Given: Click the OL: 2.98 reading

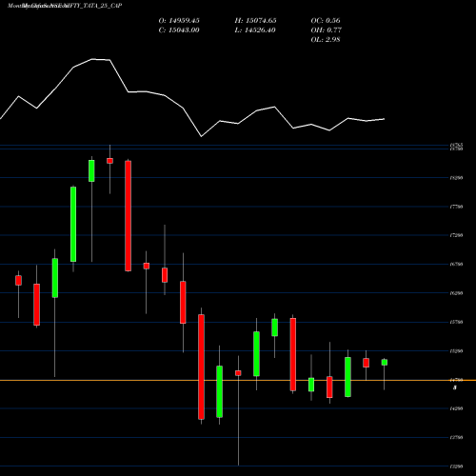Looking at the screenshot, I should [x=326, y=40].
